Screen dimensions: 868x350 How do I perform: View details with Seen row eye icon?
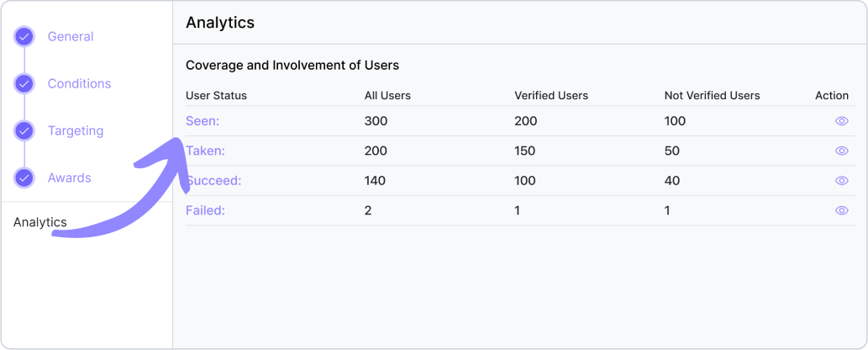point(841,121)
